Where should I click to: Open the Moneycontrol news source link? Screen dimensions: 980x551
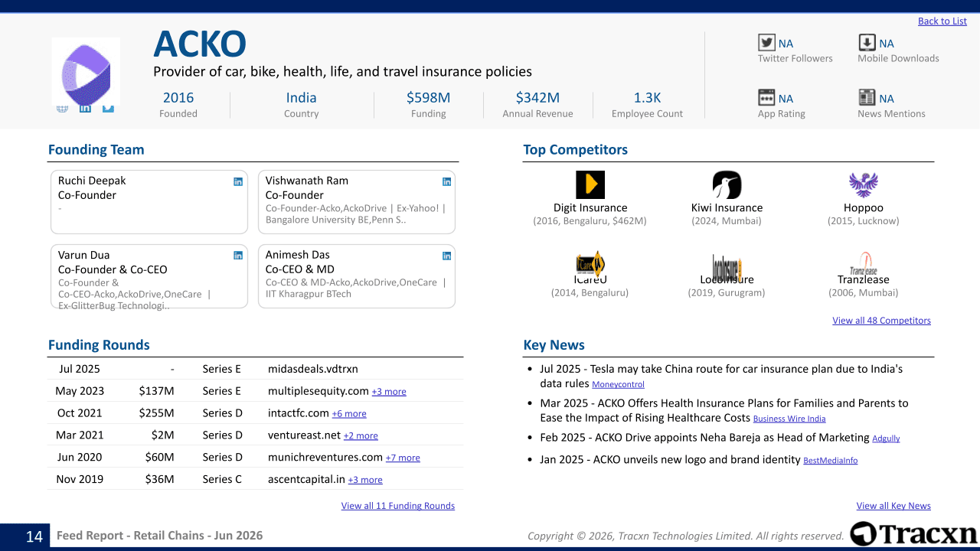(x=618, y=385)
